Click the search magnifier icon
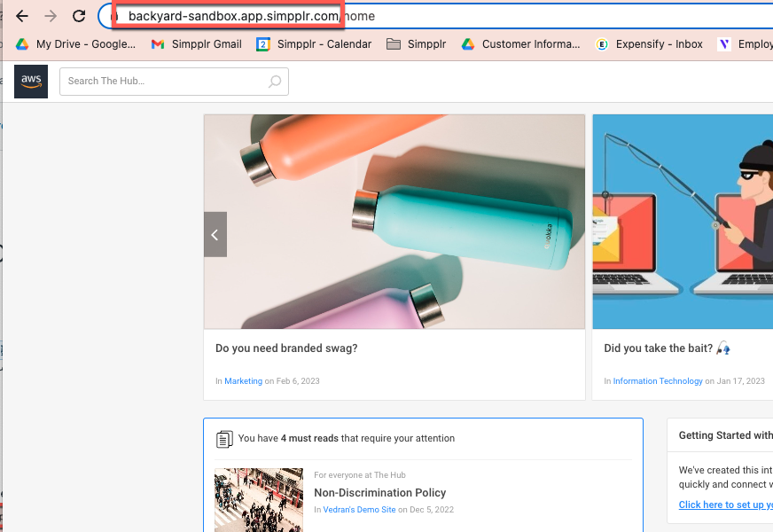Screen dimensions: 773x532 pos(275,82)
